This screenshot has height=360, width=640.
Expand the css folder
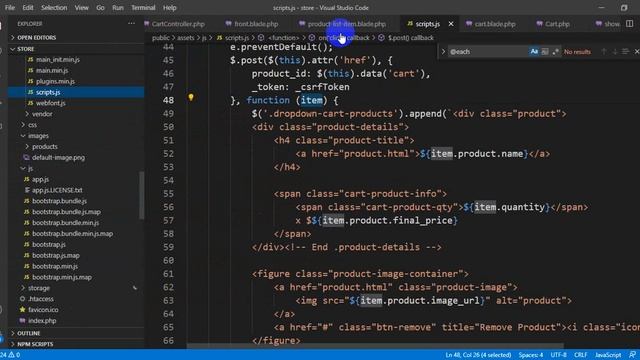click(x=32, y=125)
